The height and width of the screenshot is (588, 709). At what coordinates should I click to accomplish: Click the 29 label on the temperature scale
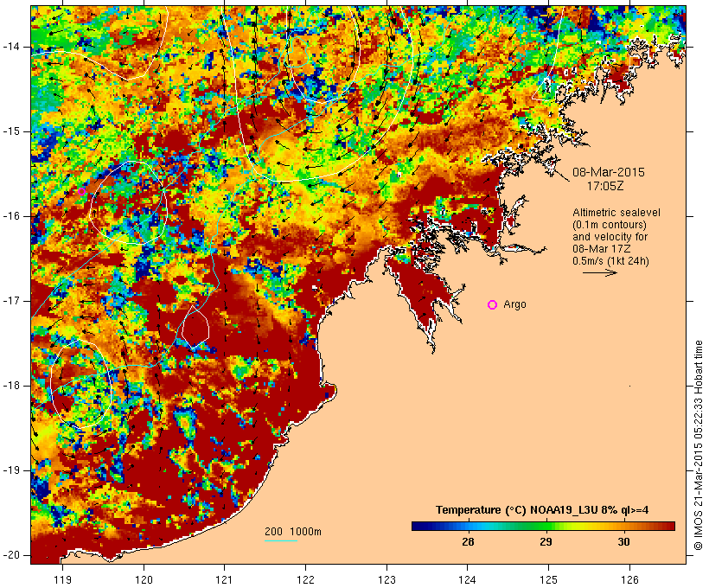[546, 541]
